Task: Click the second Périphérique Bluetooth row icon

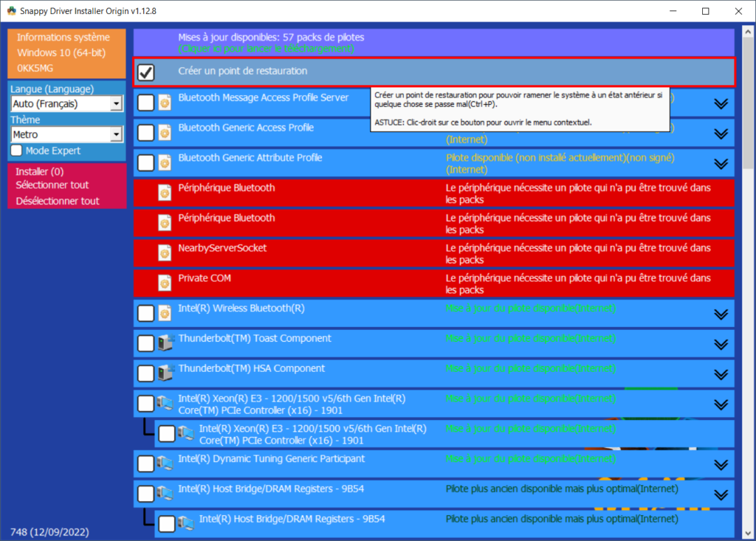Action: (165, 223)
